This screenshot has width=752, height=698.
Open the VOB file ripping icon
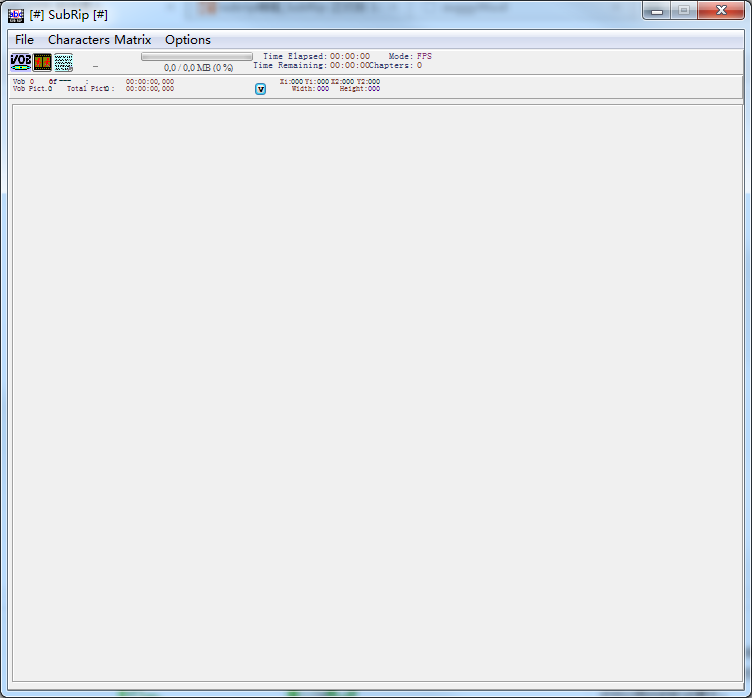tap(20, 62)
